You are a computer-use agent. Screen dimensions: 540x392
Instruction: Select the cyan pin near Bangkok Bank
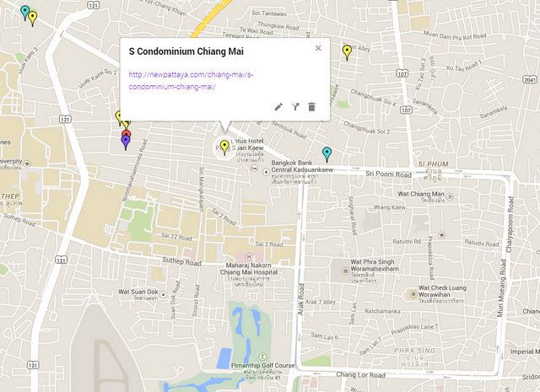327,154
